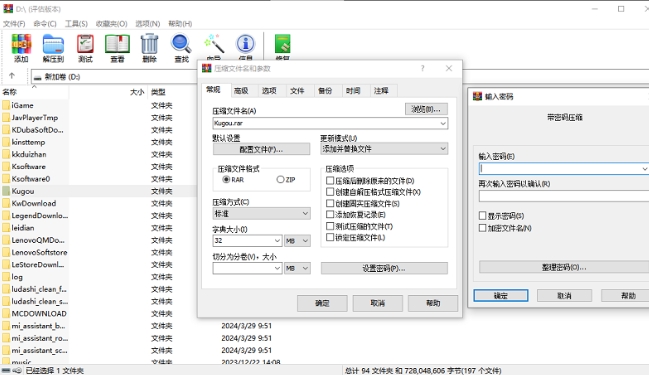The height and width of the screenshot is (375, 649).
Task: Enable 测试压缩的文件 checkbox
Action: pyautogui.click(x=330, y=226)
